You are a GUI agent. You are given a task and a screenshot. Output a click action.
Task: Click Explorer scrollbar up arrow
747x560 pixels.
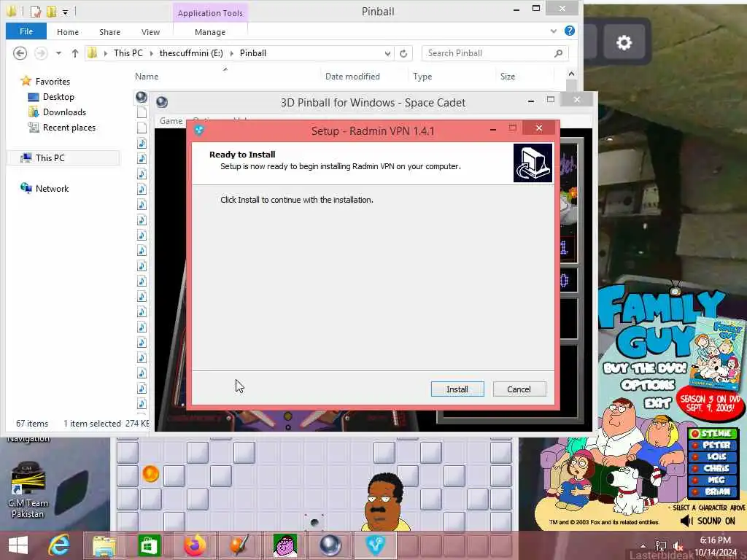click(x=571, y=74)
